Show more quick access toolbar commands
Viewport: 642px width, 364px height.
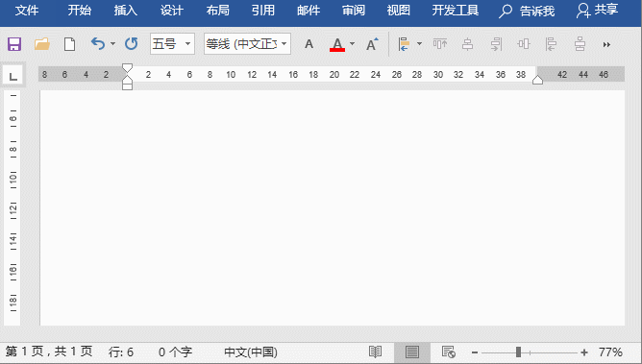point(606,44)
